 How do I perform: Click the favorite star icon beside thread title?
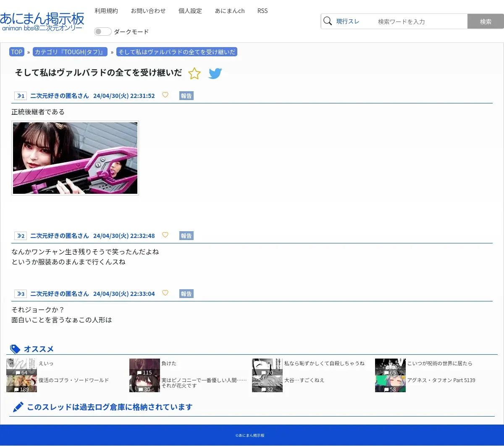194,74
